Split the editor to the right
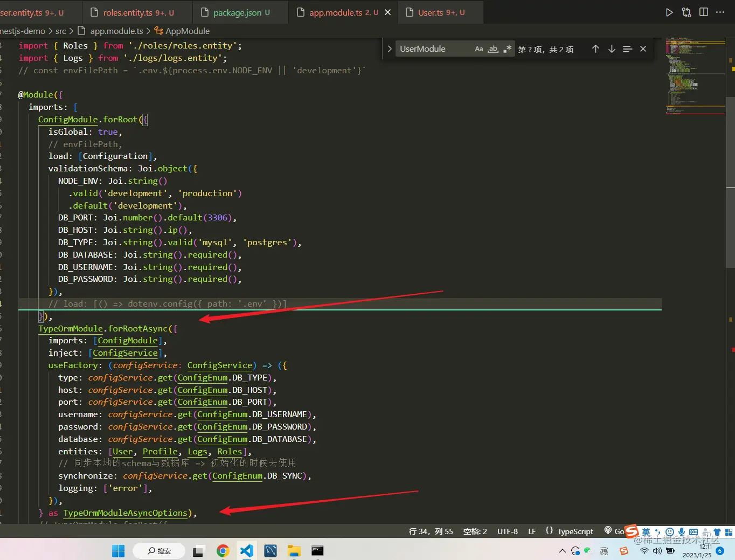 (704, 12)
